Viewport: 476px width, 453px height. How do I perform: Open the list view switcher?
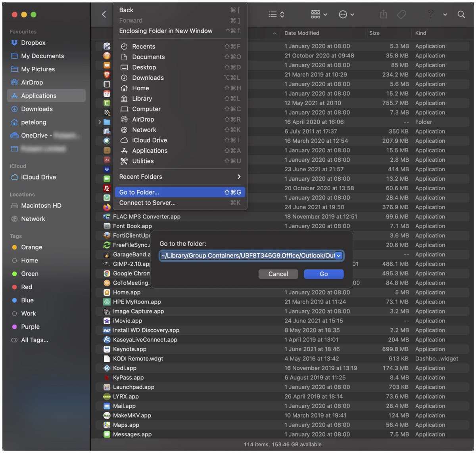276,15
